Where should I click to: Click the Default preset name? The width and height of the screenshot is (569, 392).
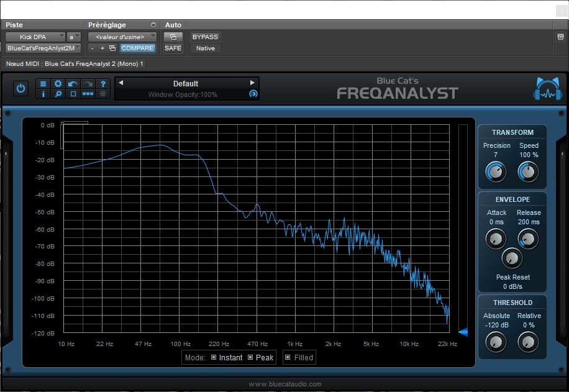(x=186, y=84)
